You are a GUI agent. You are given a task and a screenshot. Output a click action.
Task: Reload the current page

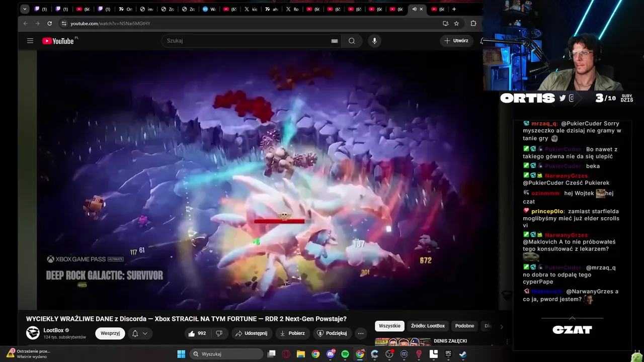[49, 23]
